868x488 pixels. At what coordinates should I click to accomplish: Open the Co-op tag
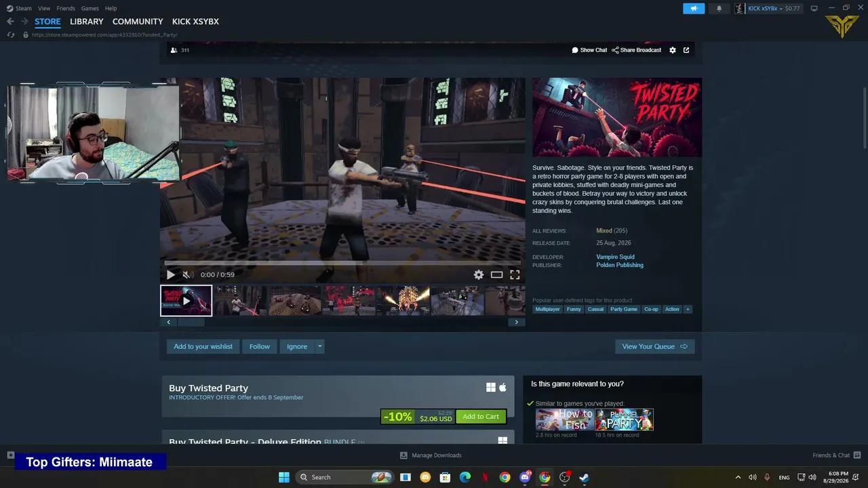[x=651, y=309]
